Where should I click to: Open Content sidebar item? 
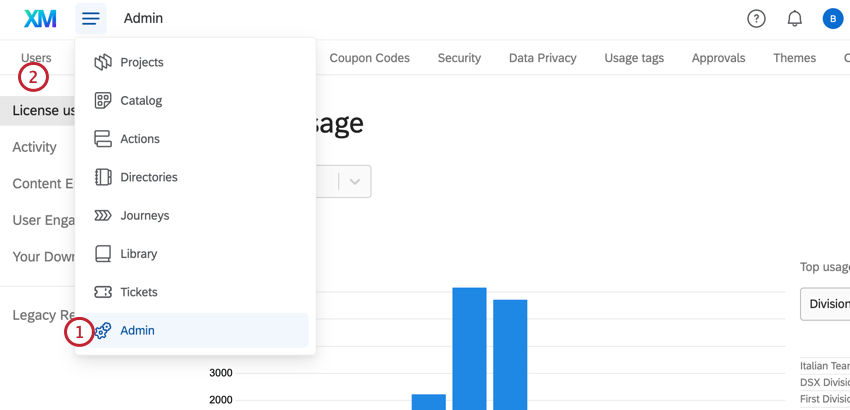click(43, 184)
